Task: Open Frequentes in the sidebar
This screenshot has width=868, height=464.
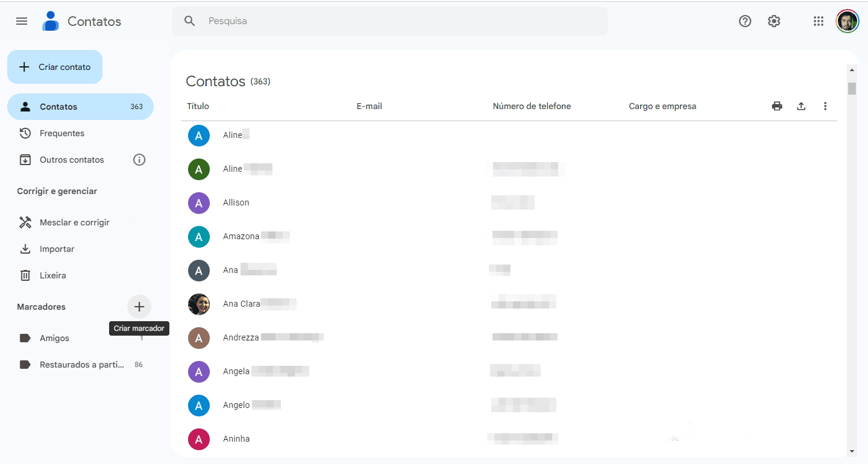Action: tap(80, 133)
